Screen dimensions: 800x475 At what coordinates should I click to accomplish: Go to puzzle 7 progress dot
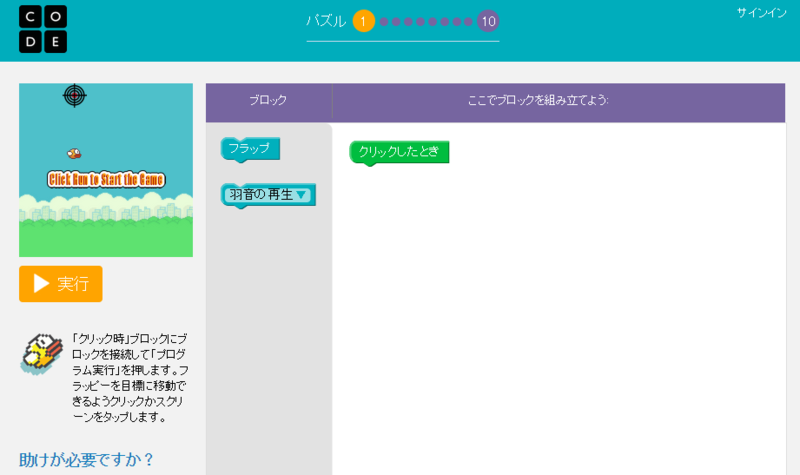pos(444,21)
